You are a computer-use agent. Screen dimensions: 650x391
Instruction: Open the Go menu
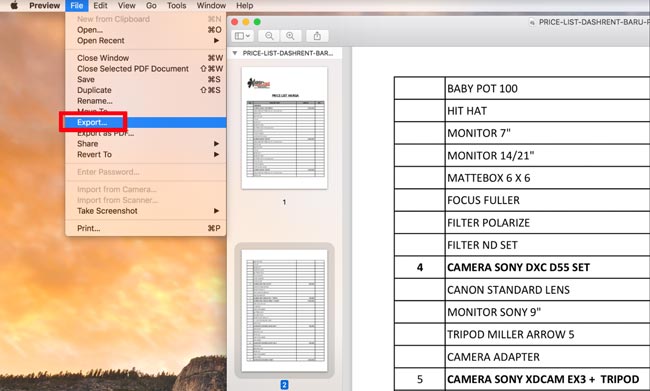[151, 5]
